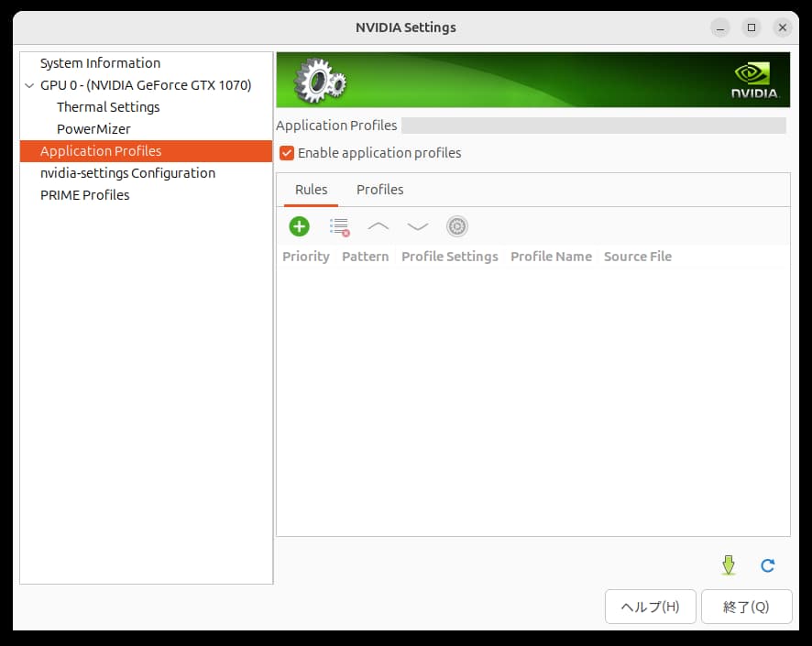Click the delete rule list icon
812x646 pixels.
tap(339, 226)
